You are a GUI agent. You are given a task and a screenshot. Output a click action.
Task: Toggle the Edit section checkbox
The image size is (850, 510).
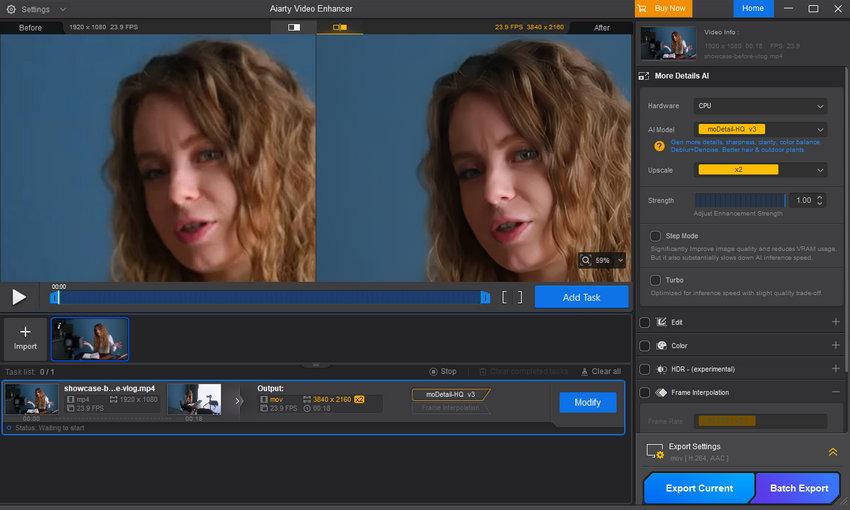point(645,322)
